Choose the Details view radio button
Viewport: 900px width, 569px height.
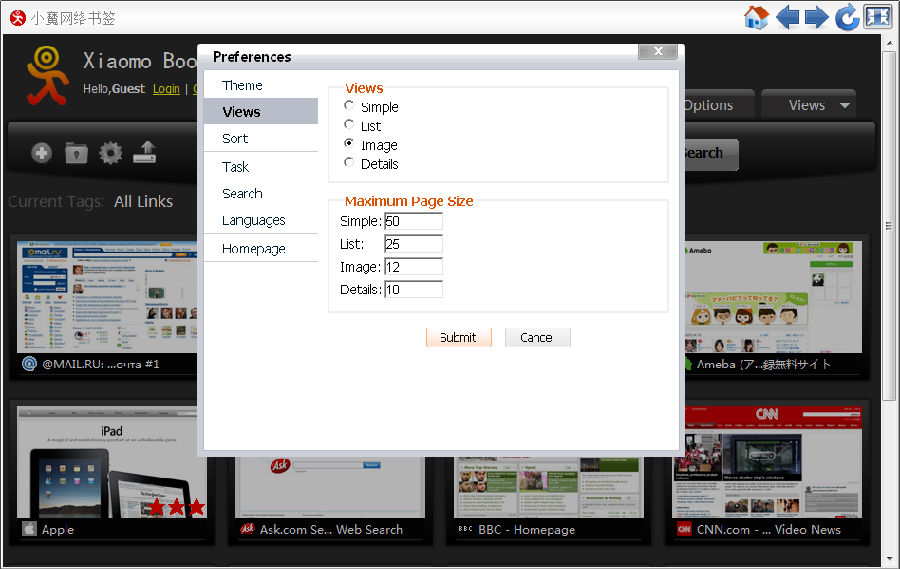point(349,163)
